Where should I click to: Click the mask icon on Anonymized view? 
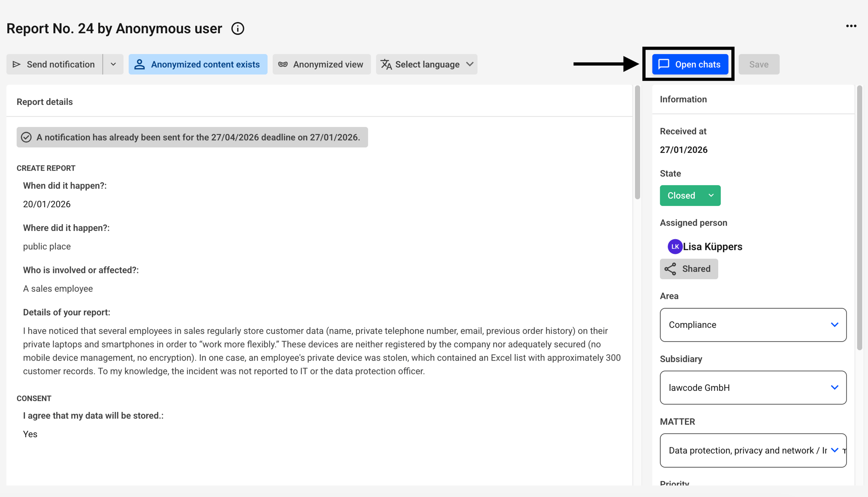tap(283, 64)
